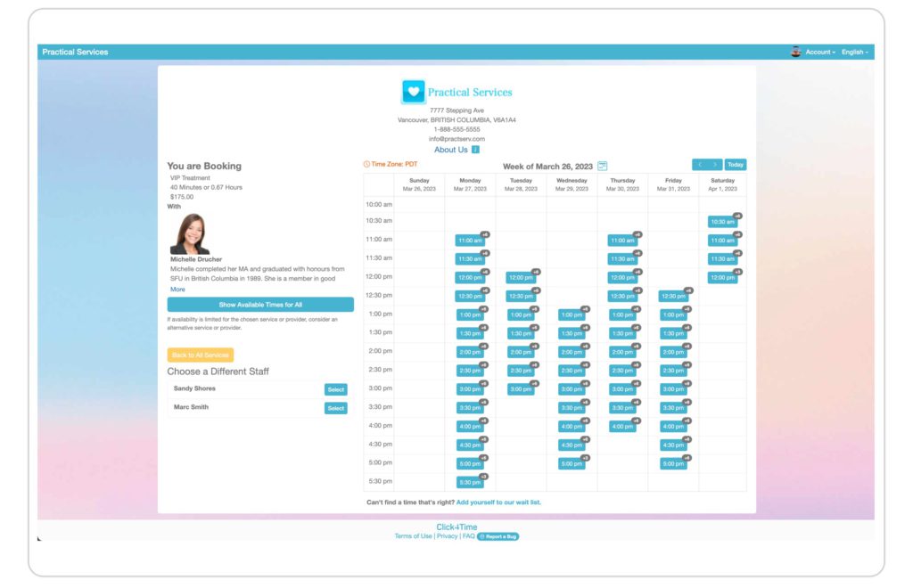Open the Click4Time footer link
Screen dimensions: 913x588
456,527
